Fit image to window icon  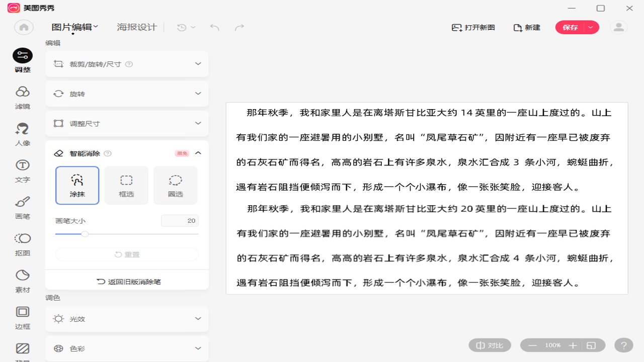[x=591, y=345]
